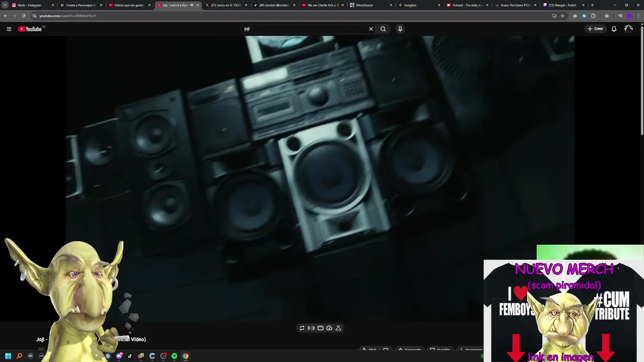The width and height of the screenshot is (644, 362).
Task: Go to the YouTube home logo
Action: 30,29
